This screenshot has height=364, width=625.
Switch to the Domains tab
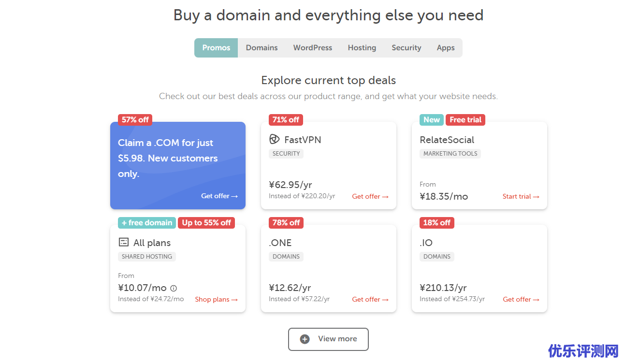[262, 48]
